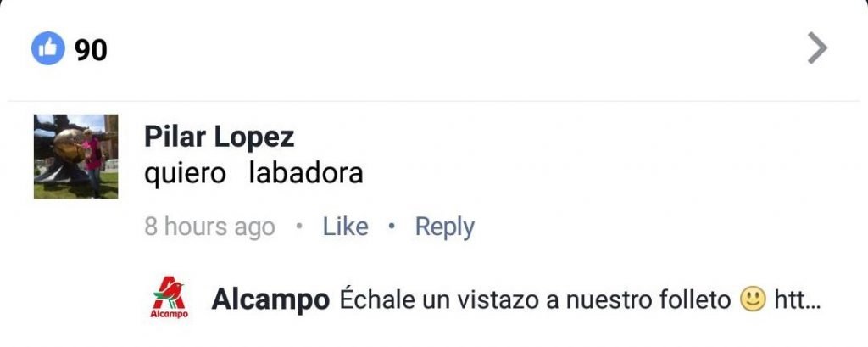Open Pilar Lopez's profile photo
Screen dimensions: 868x347
pyautogui.click(x=75, y=156)
